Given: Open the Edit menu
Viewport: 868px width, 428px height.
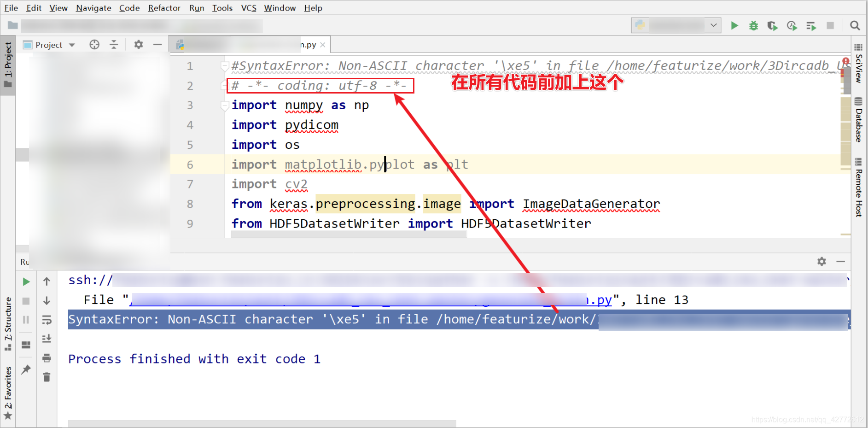Looking at the screenshot, I should [x=34, y=8].
